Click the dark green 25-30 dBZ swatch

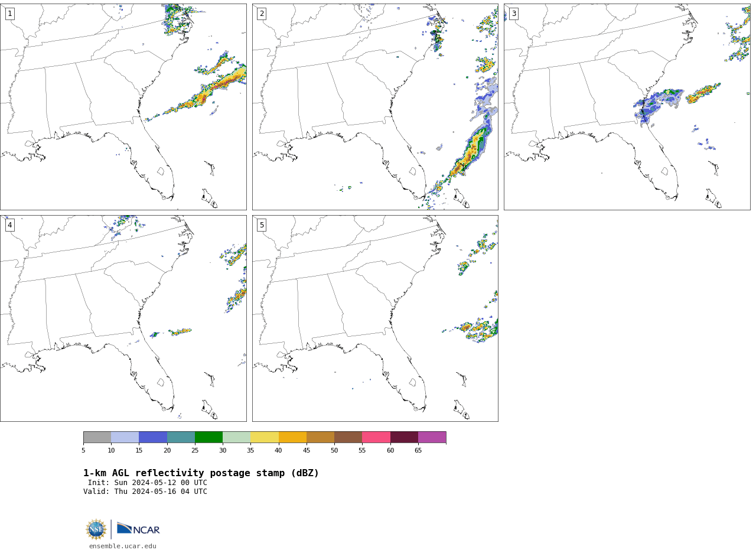click(208, 437)
